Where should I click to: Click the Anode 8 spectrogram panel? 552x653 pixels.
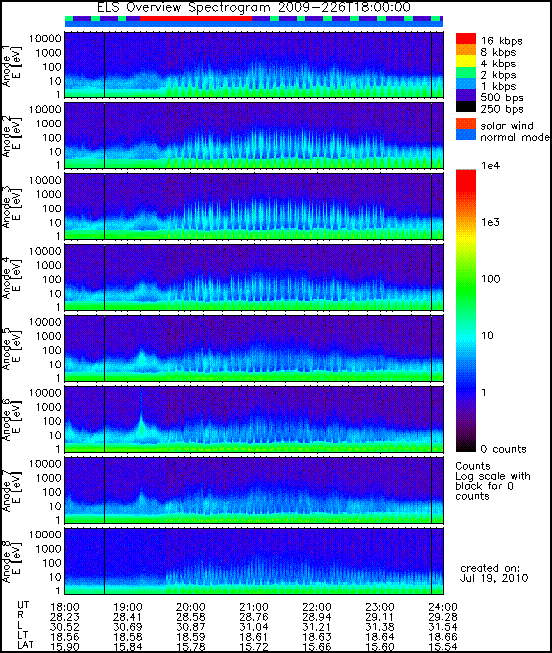tap(254, 561)
